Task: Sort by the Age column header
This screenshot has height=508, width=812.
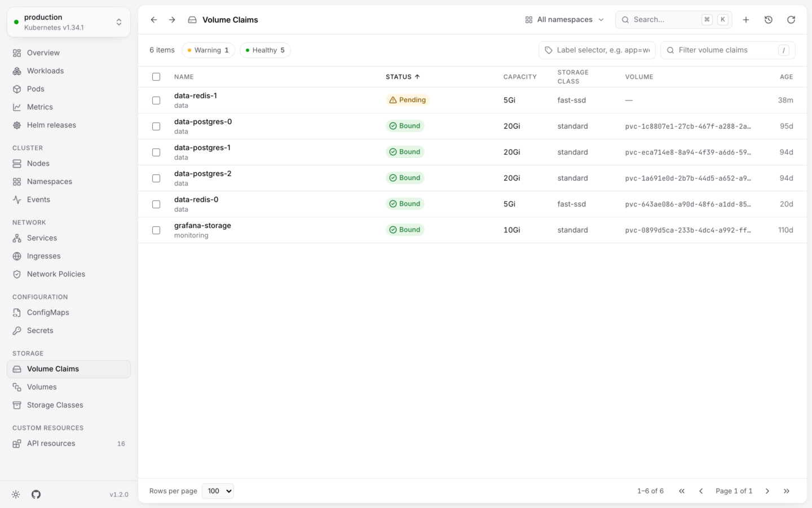Action: [x=787, y=77]
